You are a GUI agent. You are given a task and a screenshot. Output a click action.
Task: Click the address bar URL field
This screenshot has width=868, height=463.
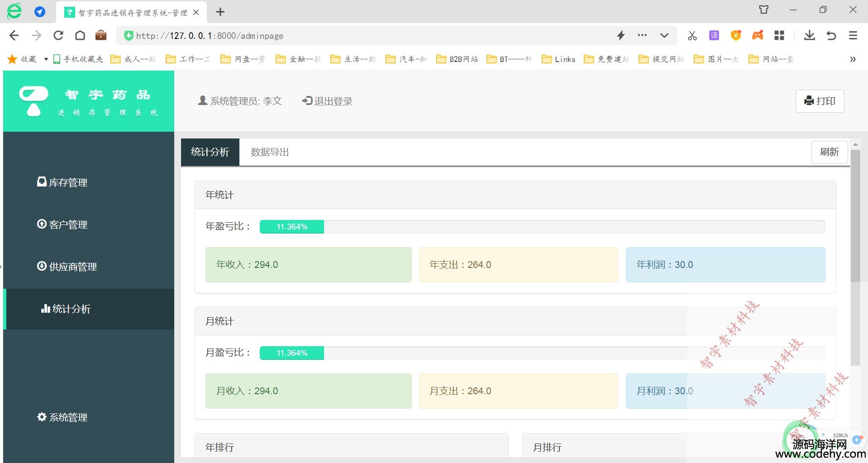pyautogui.click(x=362, y=36)
